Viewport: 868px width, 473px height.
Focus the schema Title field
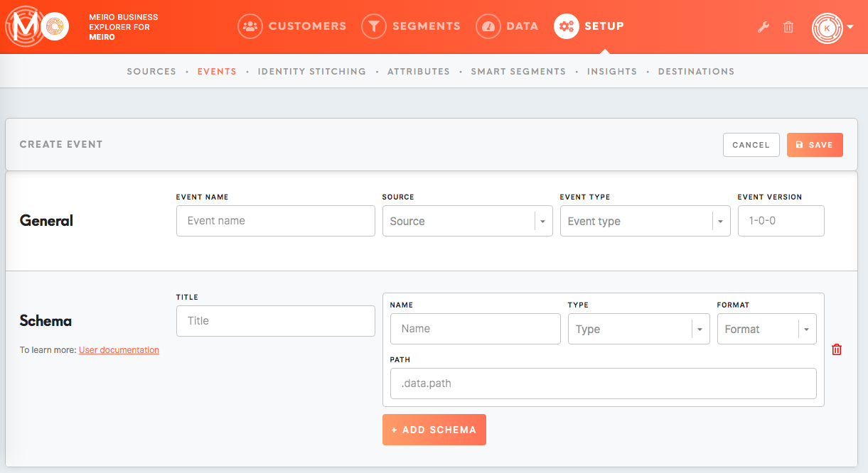276,321
